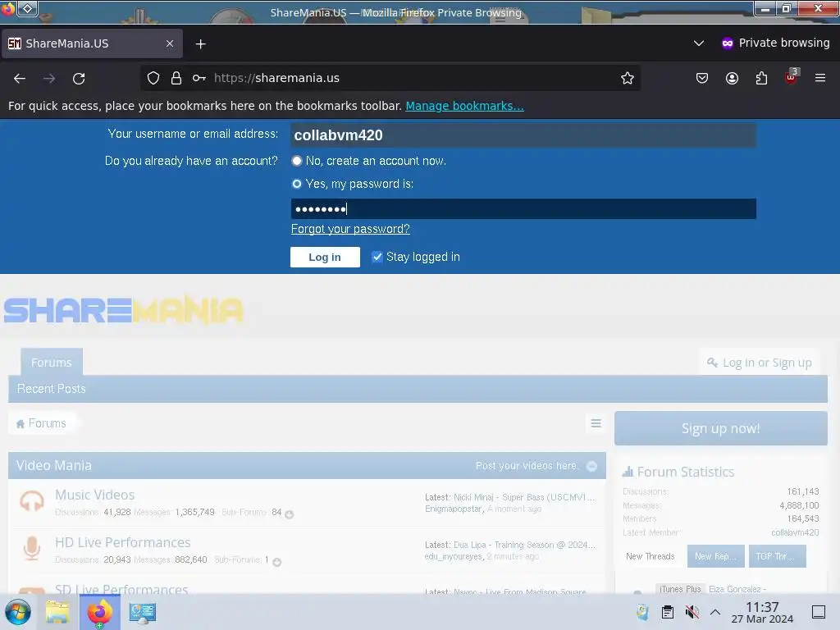Open the Forums navigation tab
840x630 pixels.
point(52,363)
